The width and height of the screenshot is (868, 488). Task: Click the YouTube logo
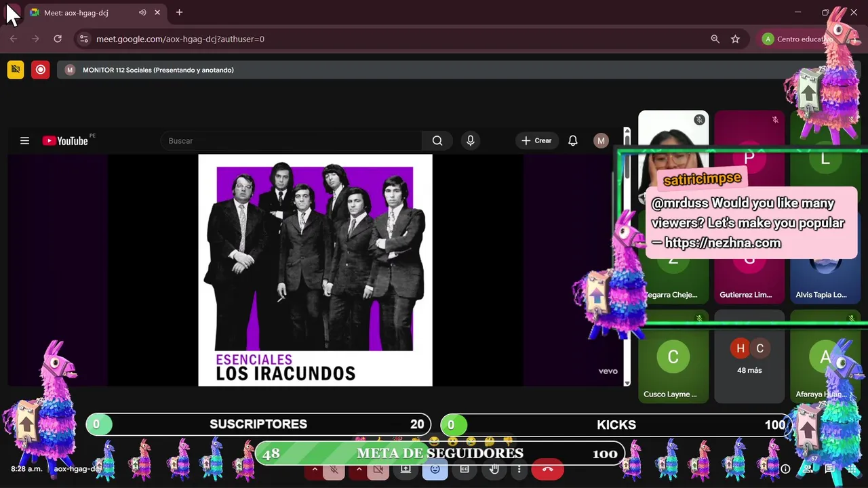(x=66, y=140)
